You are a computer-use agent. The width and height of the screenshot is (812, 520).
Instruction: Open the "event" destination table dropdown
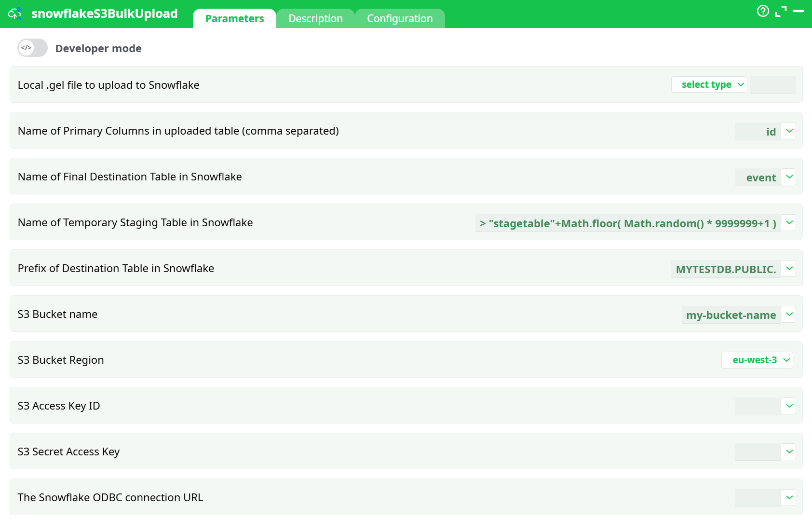[x=789, y=177]
